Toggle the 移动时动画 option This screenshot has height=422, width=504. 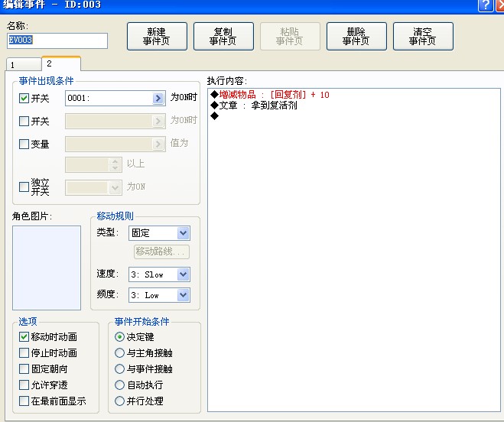click(x=24, y=336)
